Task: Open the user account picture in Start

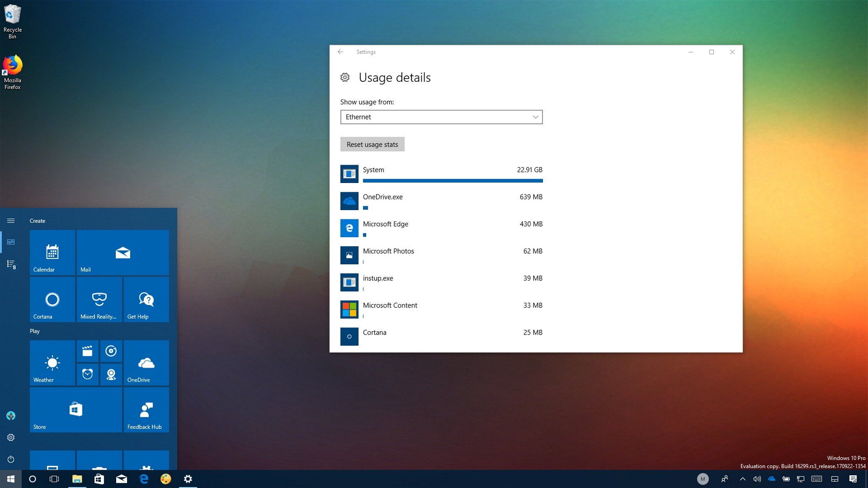Action: click(11, 416)
